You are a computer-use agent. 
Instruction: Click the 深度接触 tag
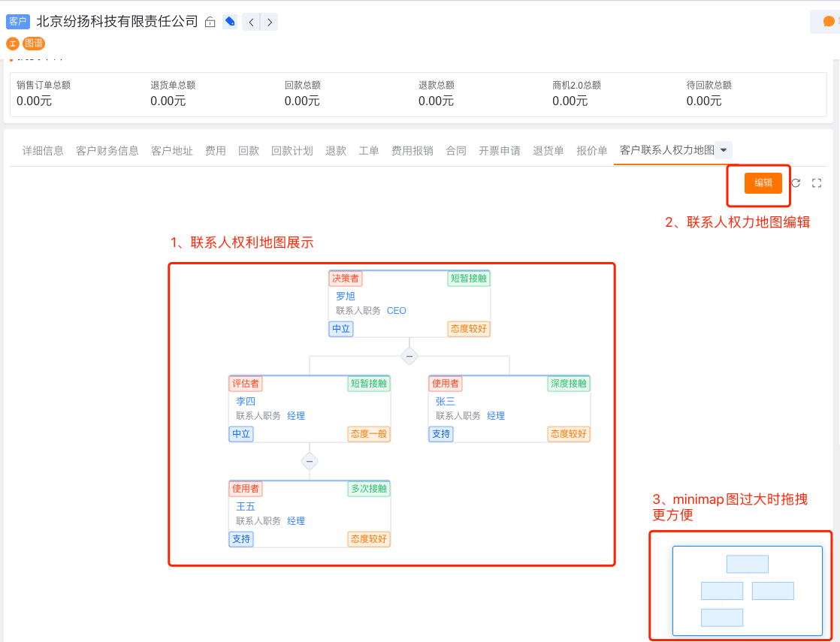pos(569,384)
